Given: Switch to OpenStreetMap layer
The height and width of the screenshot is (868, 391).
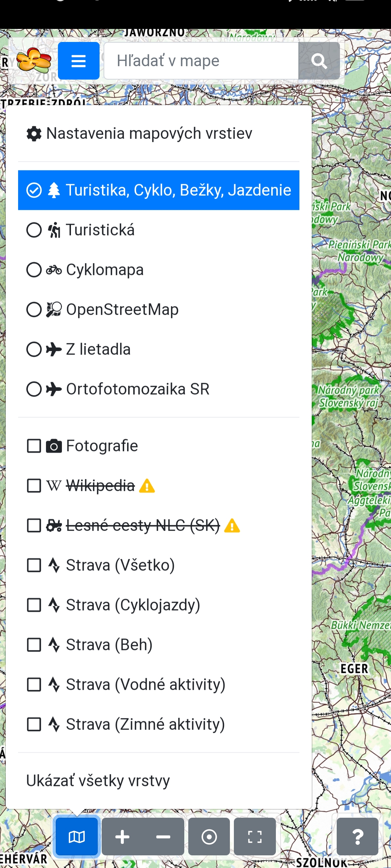Looking at the screenshot, I should pos(122,310).
